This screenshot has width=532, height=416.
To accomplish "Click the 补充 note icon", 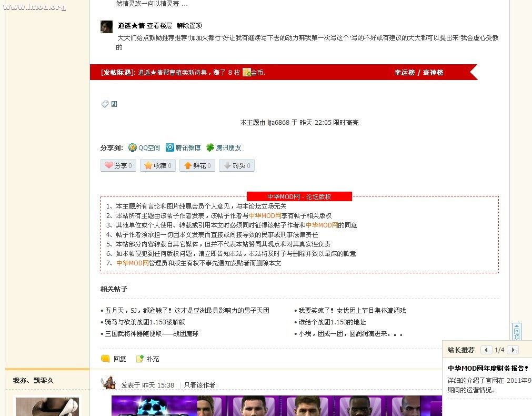I will pos(139,359).
